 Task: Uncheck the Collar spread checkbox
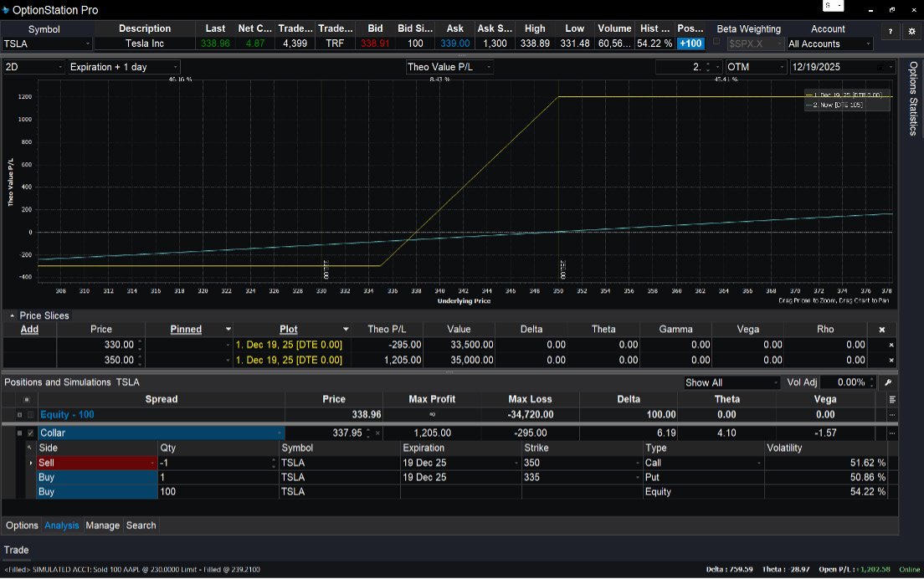coord(31,433)
